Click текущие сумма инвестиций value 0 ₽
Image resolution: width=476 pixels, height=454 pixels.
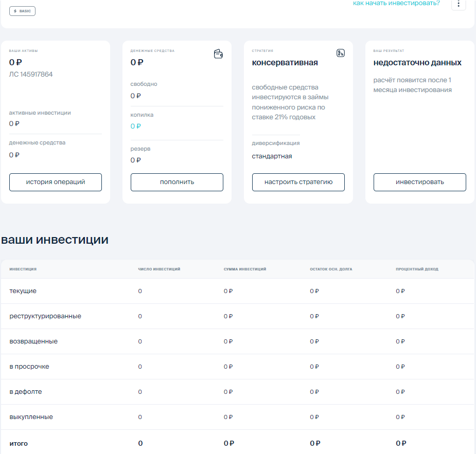coord(228,291)
